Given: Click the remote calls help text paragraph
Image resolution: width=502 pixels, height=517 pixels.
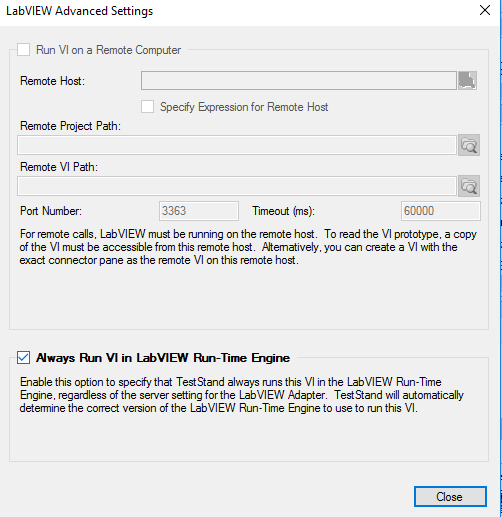Looking at the screenshot, I should [248, 247].
